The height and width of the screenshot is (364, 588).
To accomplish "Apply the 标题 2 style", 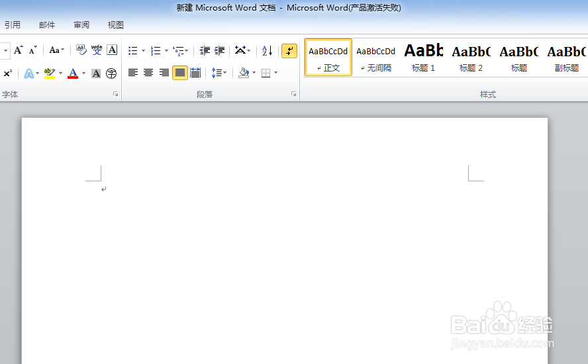I will tap(471, 58).
